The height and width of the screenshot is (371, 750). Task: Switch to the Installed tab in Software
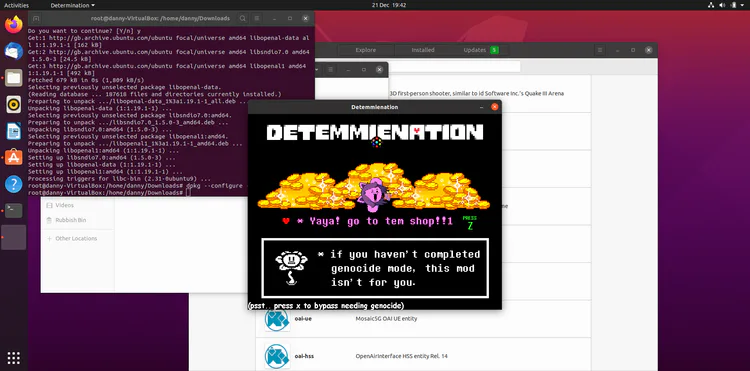(x=423, y=50)
